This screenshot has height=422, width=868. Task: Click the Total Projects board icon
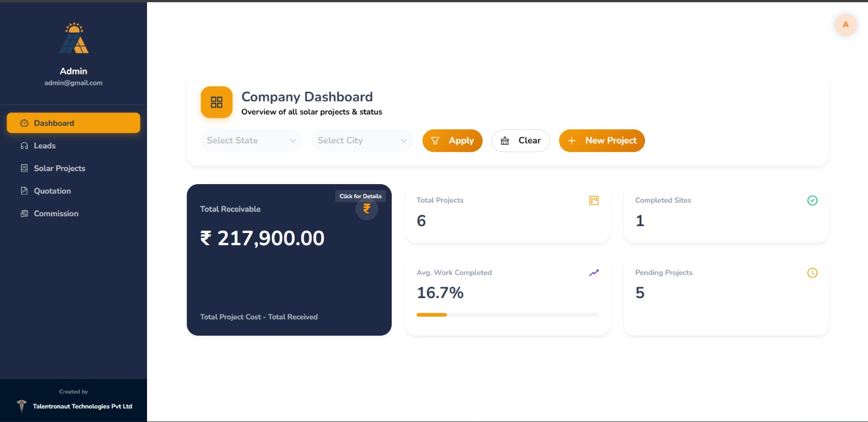coord(594,200)
